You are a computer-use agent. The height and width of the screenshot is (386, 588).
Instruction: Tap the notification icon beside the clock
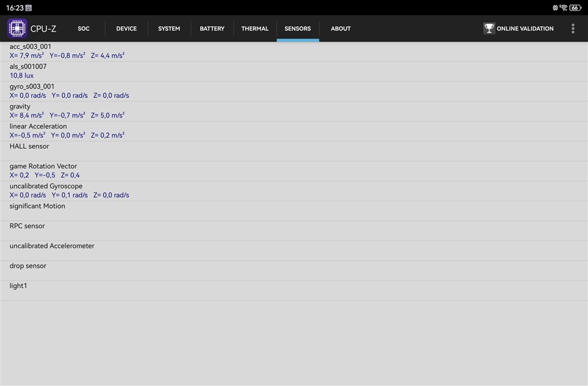coord(29,8)
